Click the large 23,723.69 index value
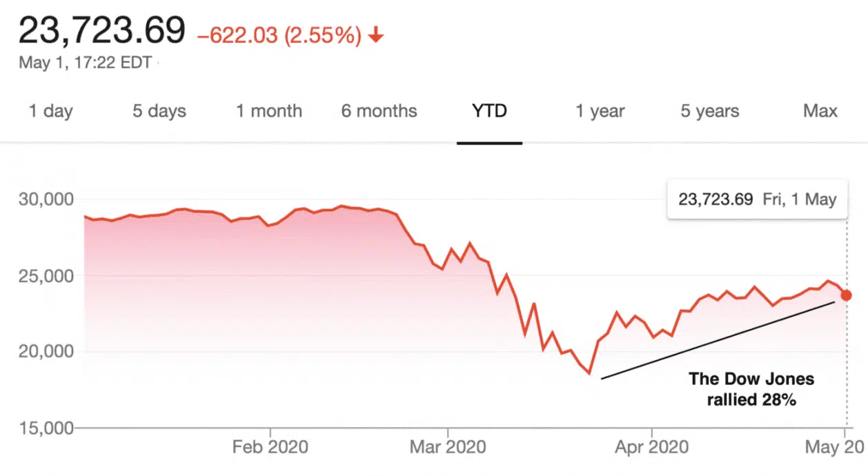Viewport: 868px width, 476px height. tap(102, 31)
